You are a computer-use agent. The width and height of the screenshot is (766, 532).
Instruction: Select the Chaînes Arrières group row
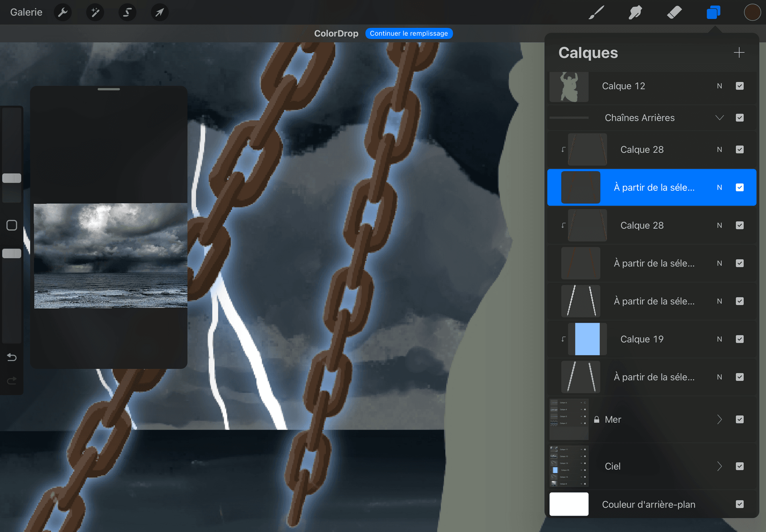click(x=652, y=118)
